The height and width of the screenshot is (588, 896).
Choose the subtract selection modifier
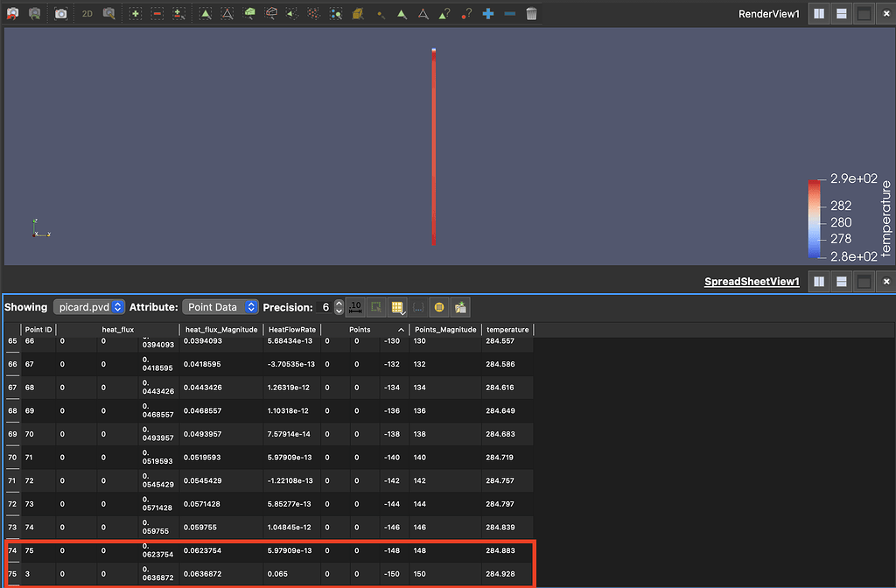coord(157,14)
